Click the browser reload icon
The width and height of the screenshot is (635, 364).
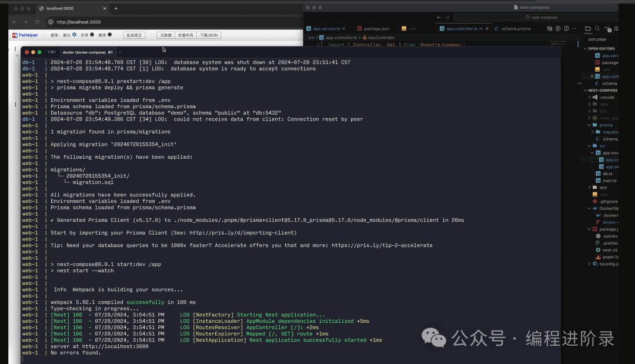pyautogui.click(x=37, y=22)
